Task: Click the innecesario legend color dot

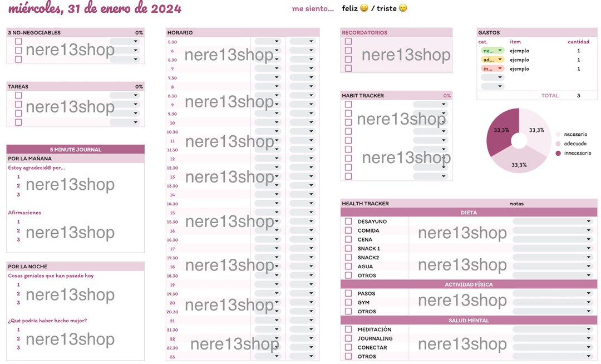Action: [558, 153]
